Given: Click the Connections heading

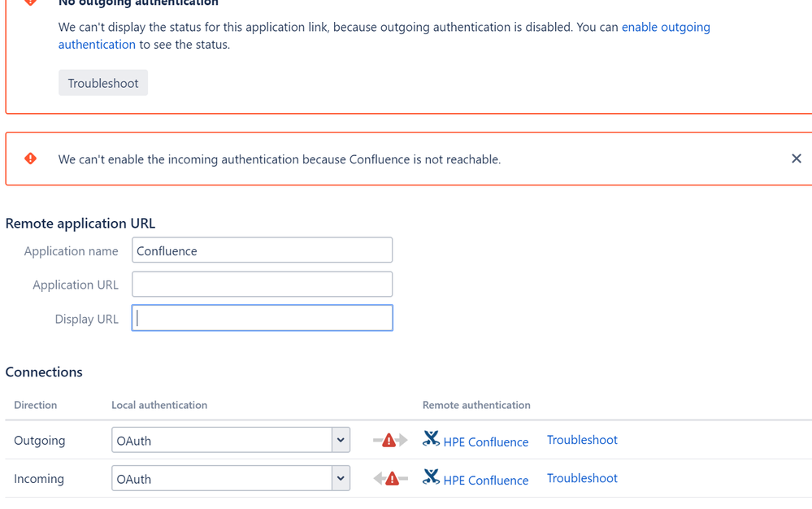Looking at the screenshot, I should [44, 372].
